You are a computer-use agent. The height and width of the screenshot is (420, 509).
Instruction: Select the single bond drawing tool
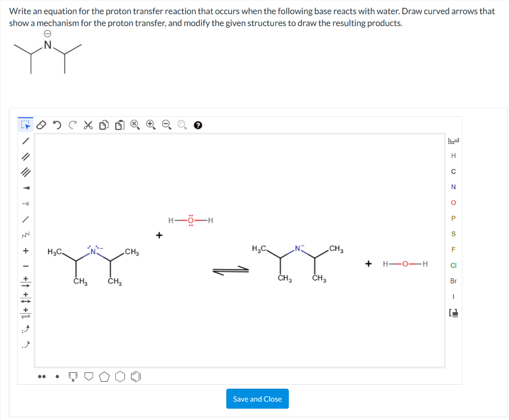(x=25, y=141)
